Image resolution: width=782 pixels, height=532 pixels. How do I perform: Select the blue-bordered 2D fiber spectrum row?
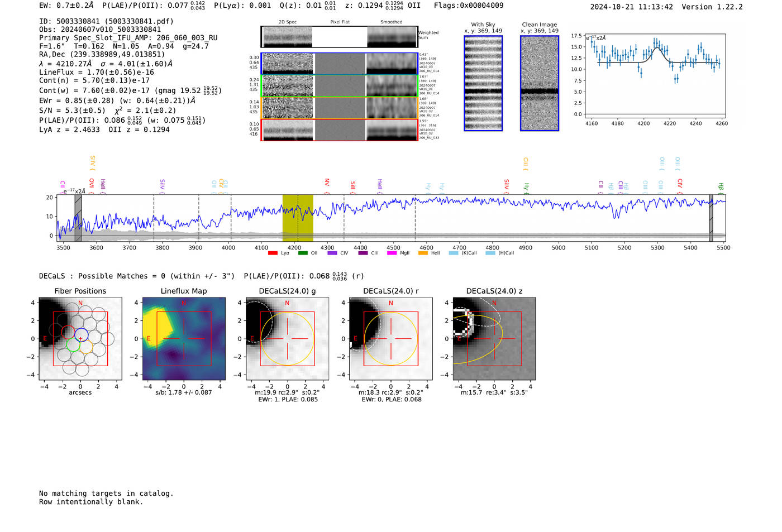340,64
